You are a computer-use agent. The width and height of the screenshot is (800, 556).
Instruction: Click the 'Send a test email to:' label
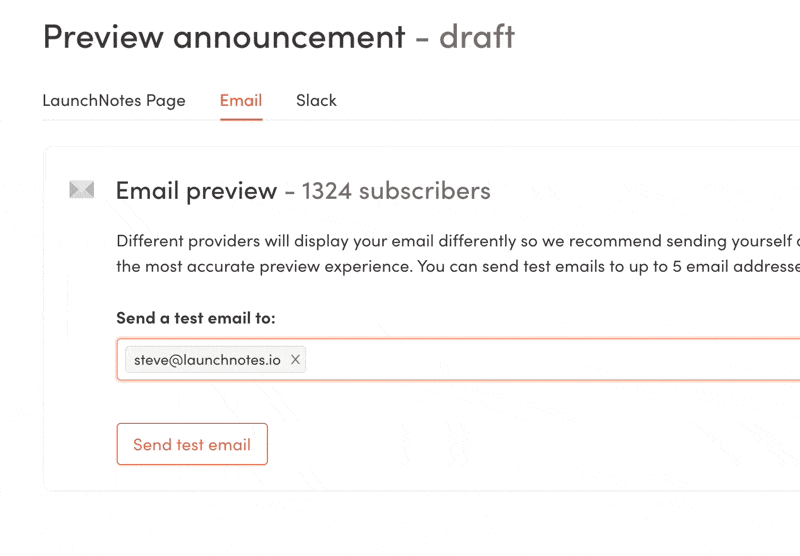pyautogui.click(x=195, y=318)
